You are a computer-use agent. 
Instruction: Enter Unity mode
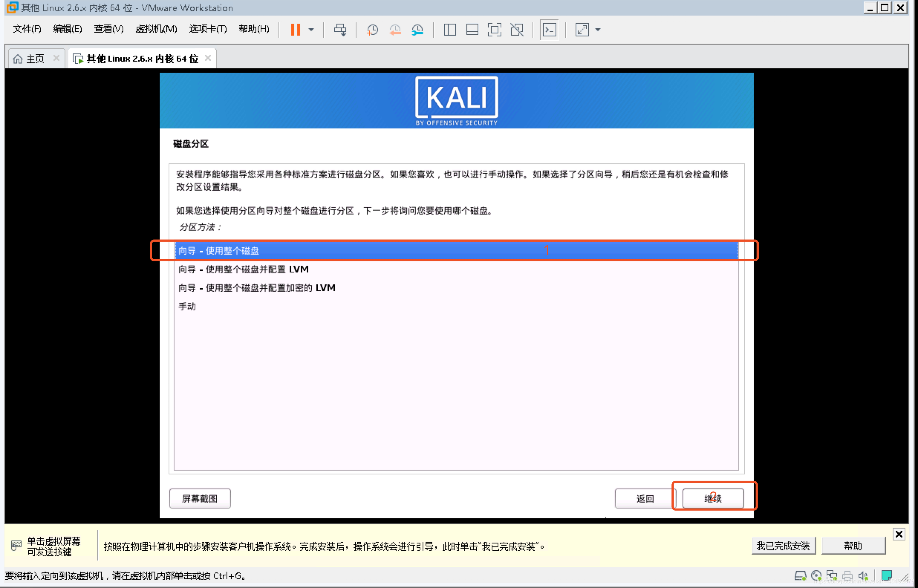pos(516,29)
